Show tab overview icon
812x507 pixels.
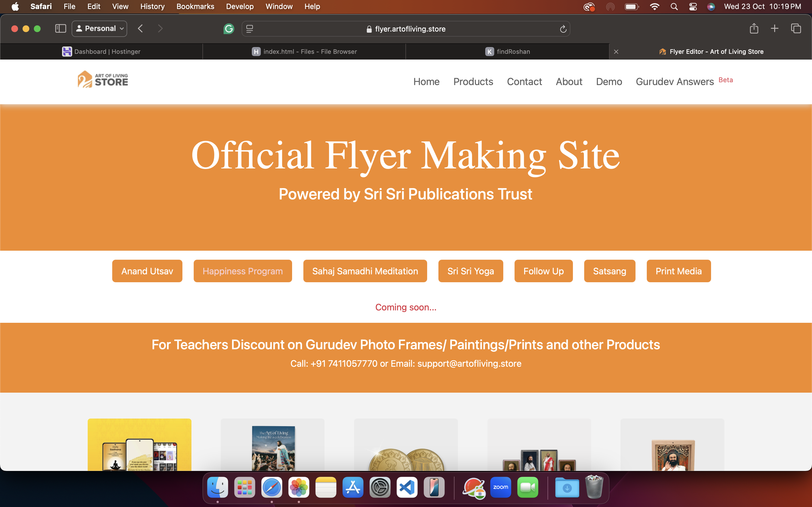click(x=796, y=28)
